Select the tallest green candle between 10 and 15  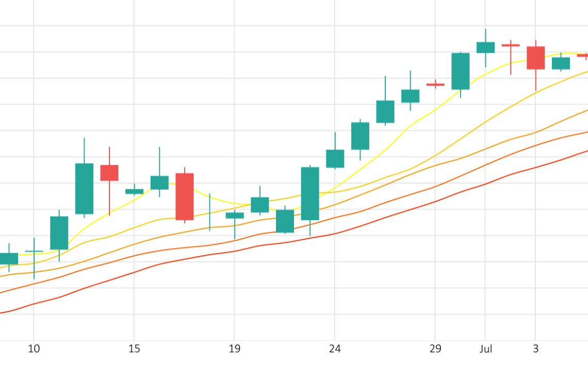[84, 188]
